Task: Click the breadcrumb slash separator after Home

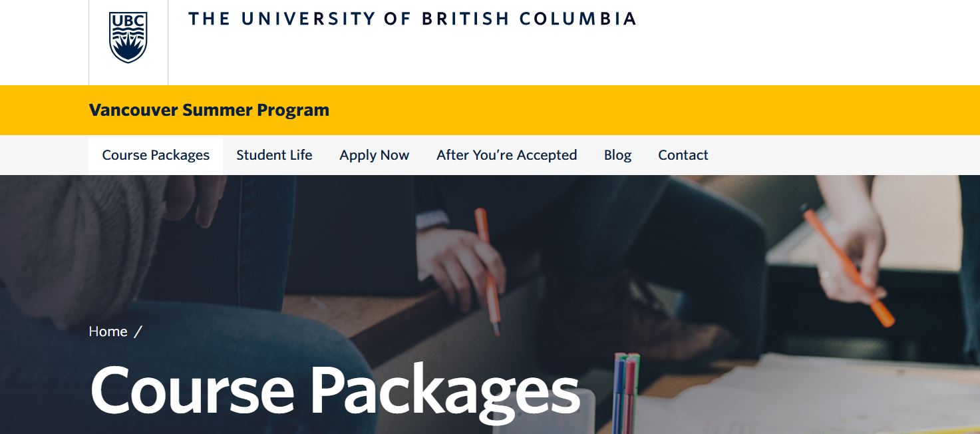Action: click(x=138, y=331)
